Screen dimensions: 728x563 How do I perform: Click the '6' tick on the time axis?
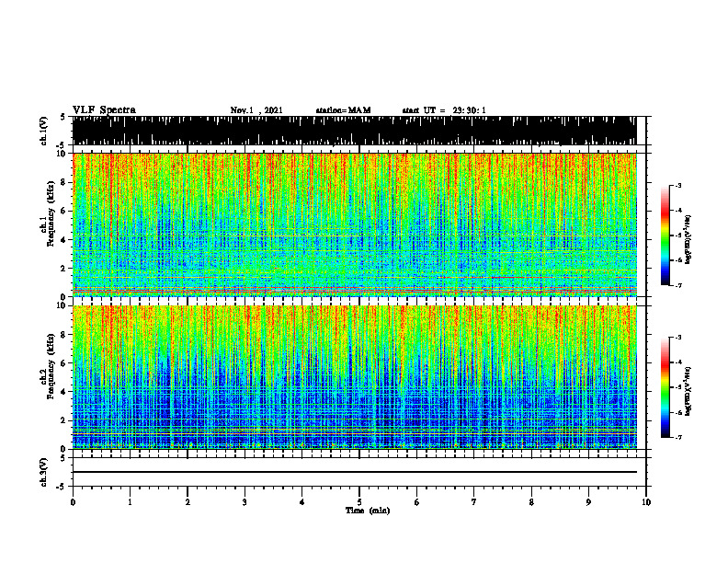click(417, 502)
